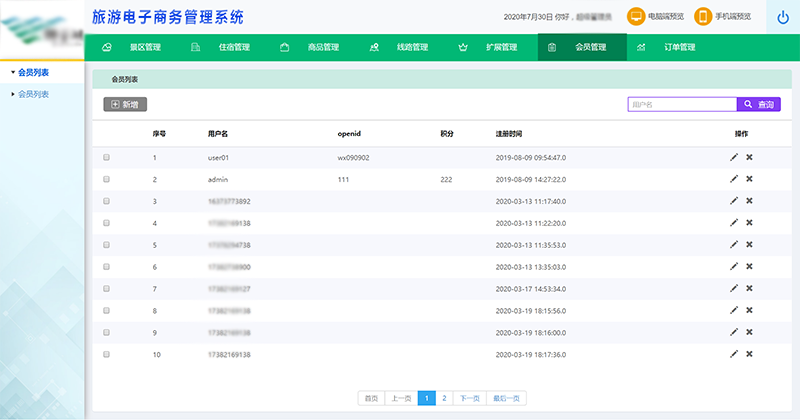Tick the checkbox for row 10
Viewport: 800px width, 420px height.
107,354
